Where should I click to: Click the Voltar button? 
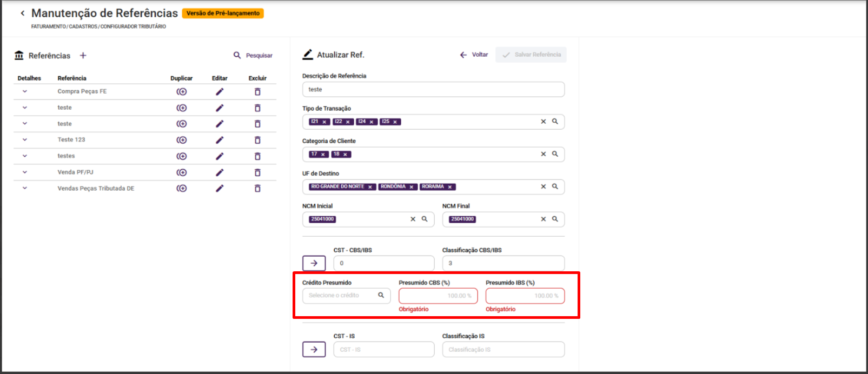[474, 55]
